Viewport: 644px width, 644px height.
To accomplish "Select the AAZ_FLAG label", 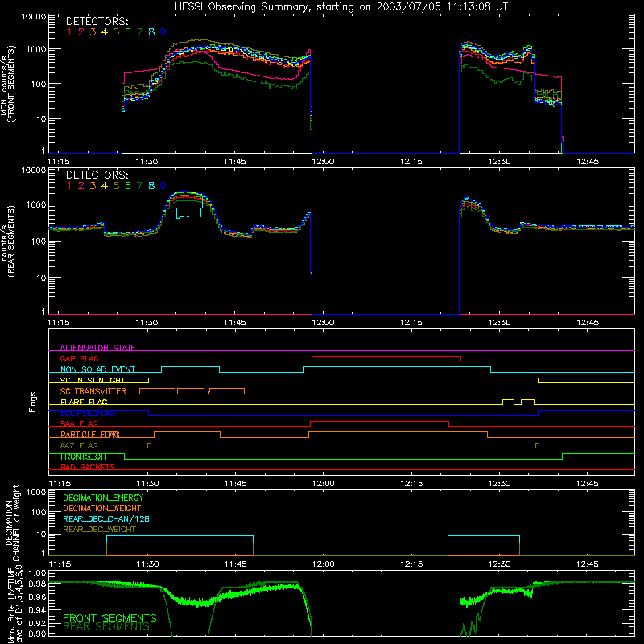I will [x=79, y=446].
